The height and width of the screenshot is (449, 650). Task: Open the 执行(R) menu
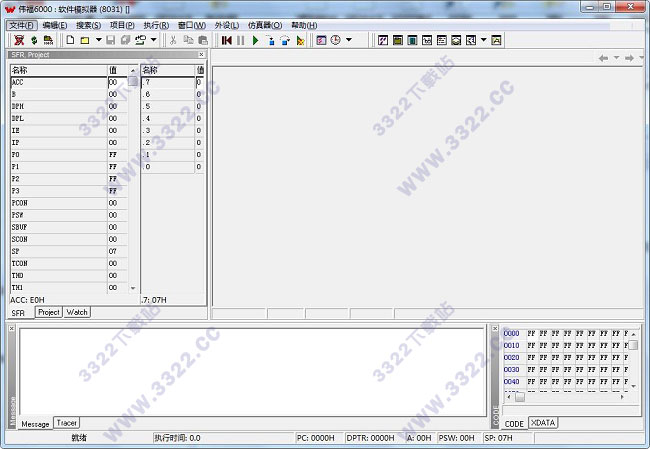(x=156, y=25)
